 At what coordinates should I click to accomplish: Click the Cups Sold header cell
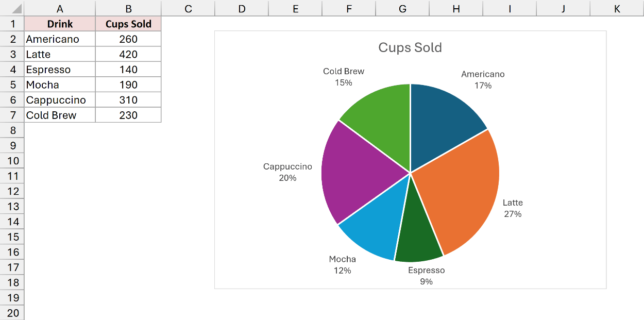[x=128, y=24]
